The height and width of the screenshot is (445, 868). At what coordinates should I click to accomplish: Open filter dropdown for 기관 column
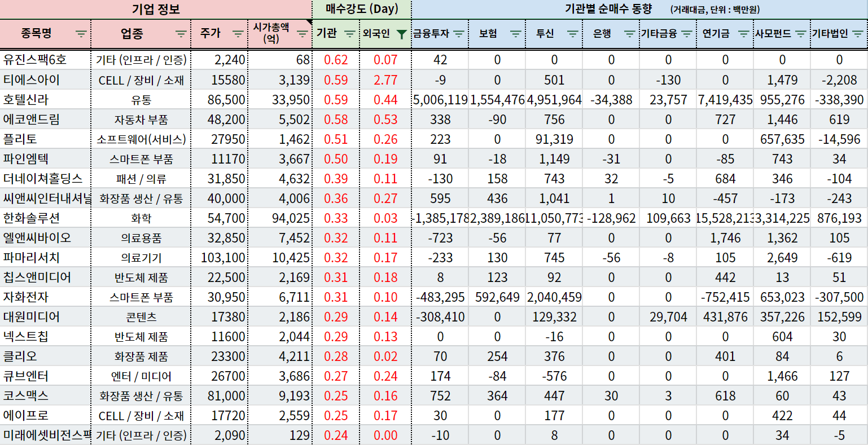pos(350,34)
